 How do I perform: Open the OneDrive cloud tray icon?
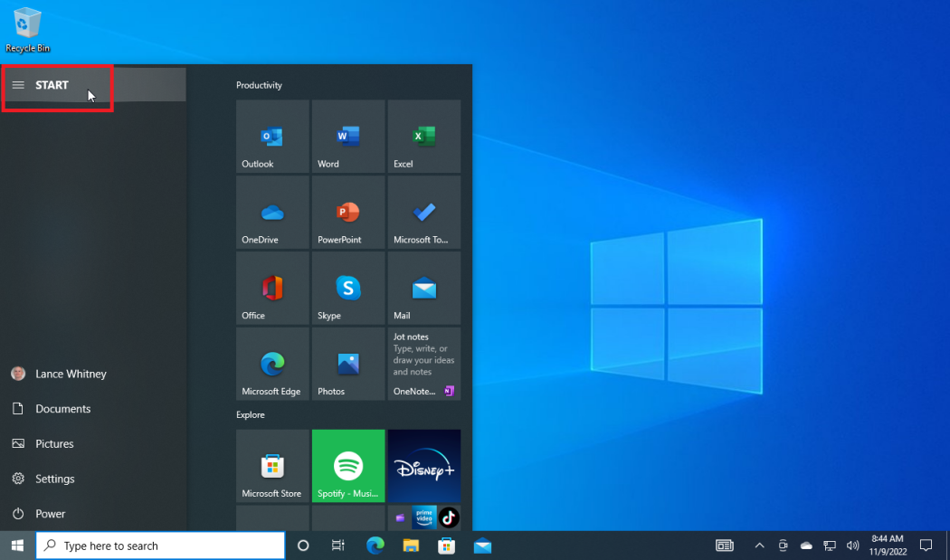[806, 546]
